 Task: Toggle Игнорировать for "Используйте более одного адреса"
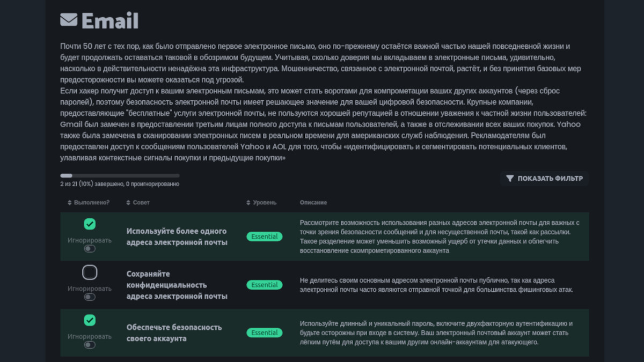(x=90, y=249)
